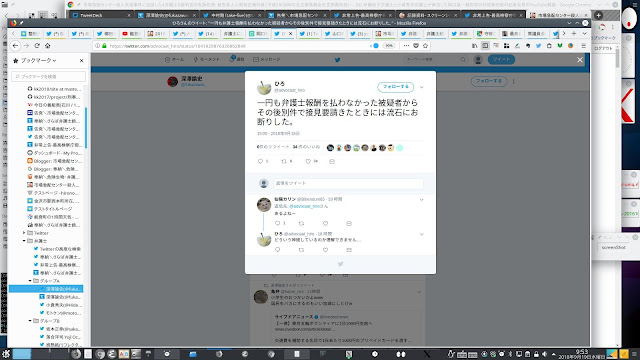Reload the page in Firefox
The height and width of the screenshot is (360, 640).
[37, 46]
